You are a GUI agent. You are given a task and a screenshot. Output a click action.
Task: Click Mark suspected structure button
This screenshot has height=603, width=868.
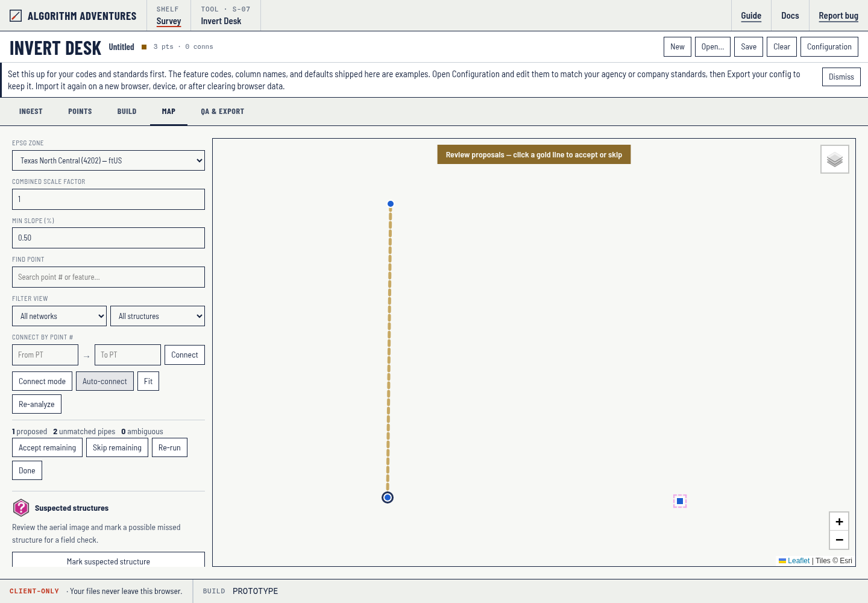108,560
